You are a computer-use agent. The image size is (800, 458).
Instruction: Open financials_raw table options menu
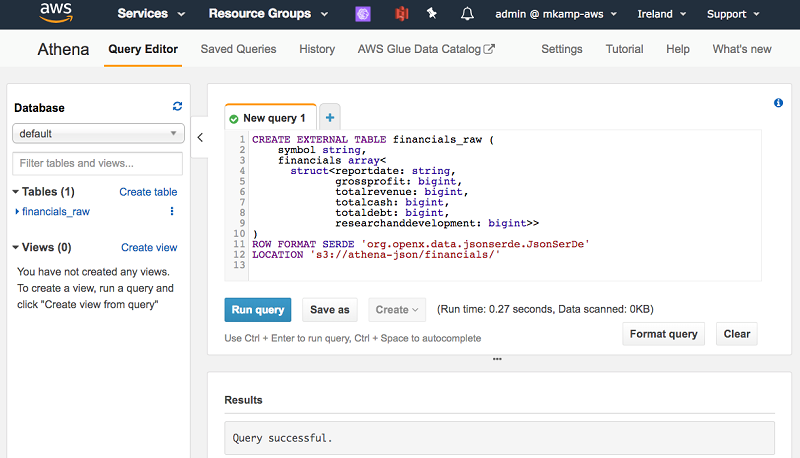(172, 212)
